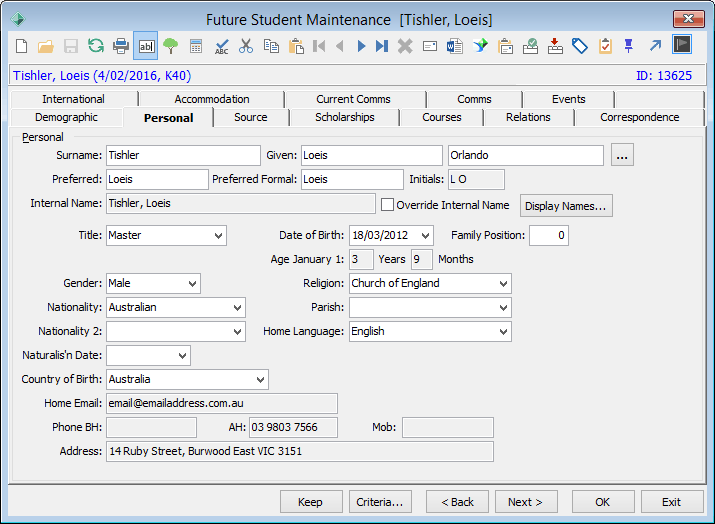Confirm with the OK button
This screenshot has height=524, width=715.
click(603, 502)
